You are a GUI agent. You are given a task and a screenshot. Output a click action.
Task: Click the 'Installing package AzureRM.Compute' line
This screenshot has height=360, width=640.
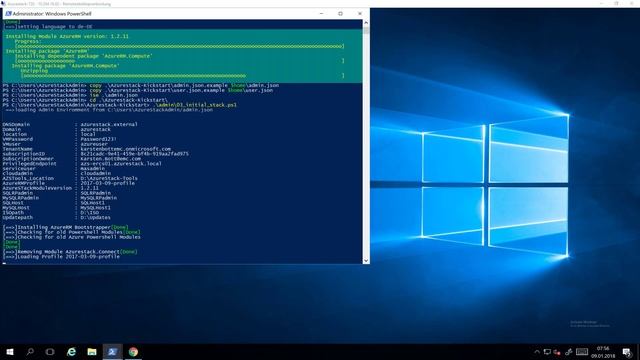pyautogui.click(x=65, y=66)
